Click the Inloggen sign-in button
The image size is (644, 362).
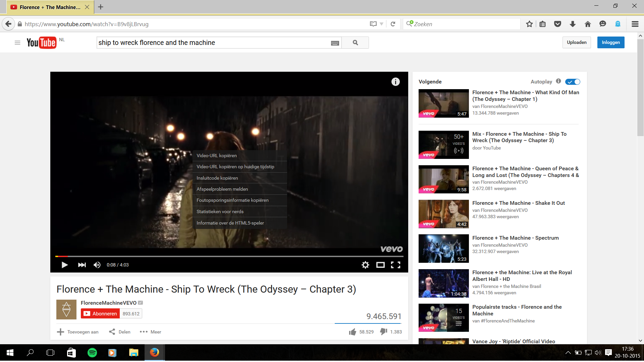[x=610, y=43]
